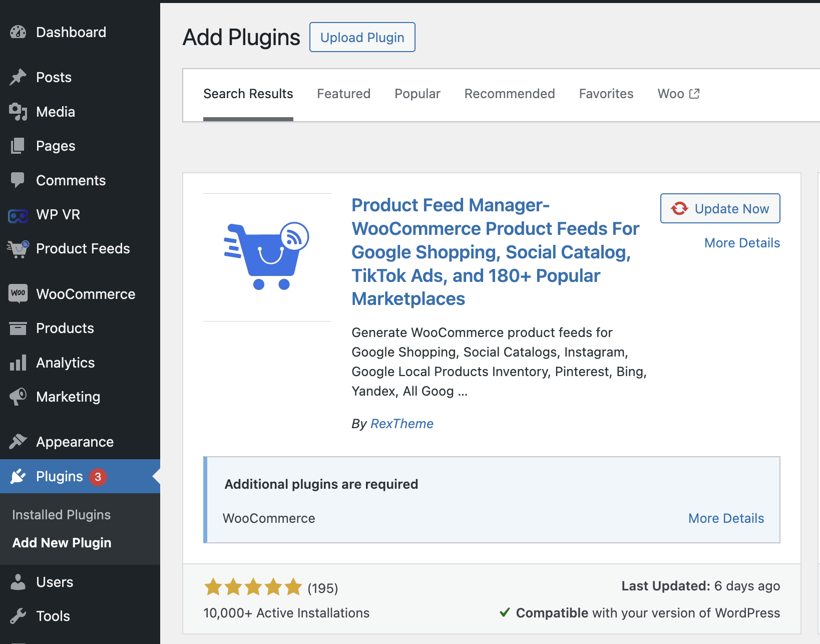Click the WooCommerce woo icon
The width and height of the screenshot is (820, 644).
18,293
